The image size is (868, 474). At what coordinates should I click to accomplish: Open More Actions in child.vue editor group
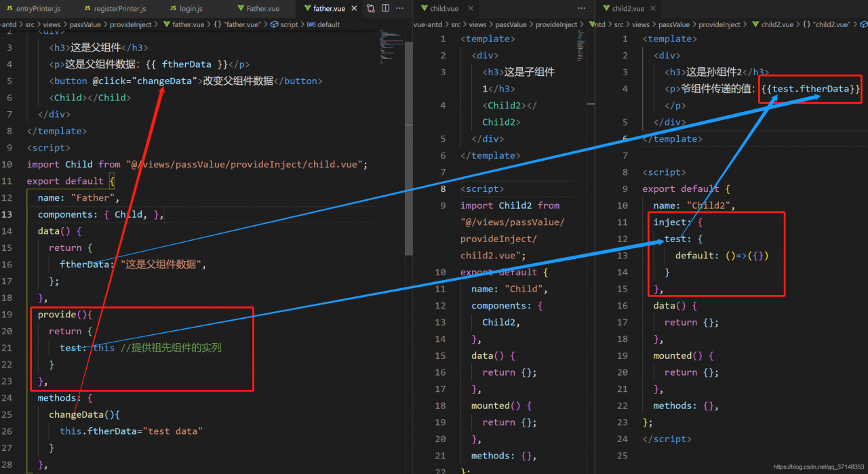(x=582, y=8)
